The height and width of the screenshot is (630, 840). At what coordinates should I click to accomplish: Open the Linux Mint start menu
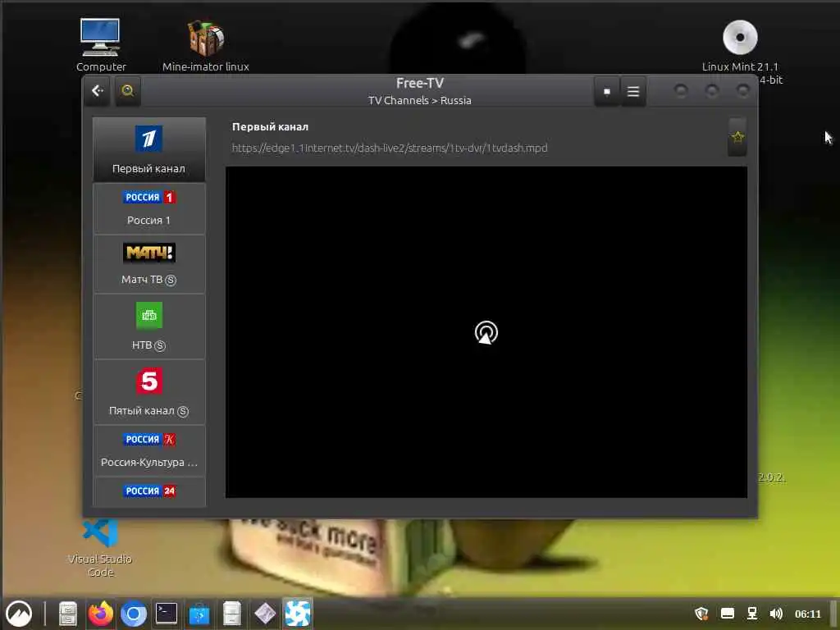(19, 614)
